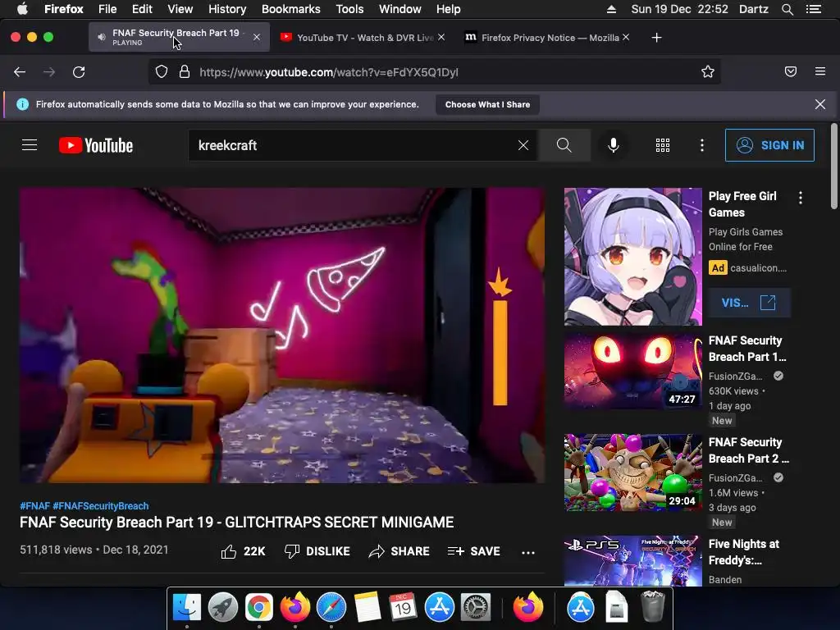Image resolution: width=840 pixels, height=630 pixels.
Task: Open Safari from the dock
Action: click(331, 608)
